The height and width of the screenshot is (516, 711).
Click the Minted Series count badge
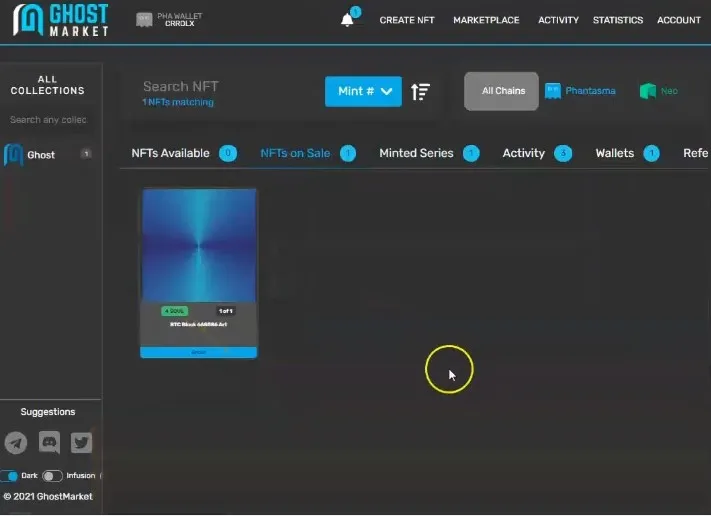[x=471, y=153]
